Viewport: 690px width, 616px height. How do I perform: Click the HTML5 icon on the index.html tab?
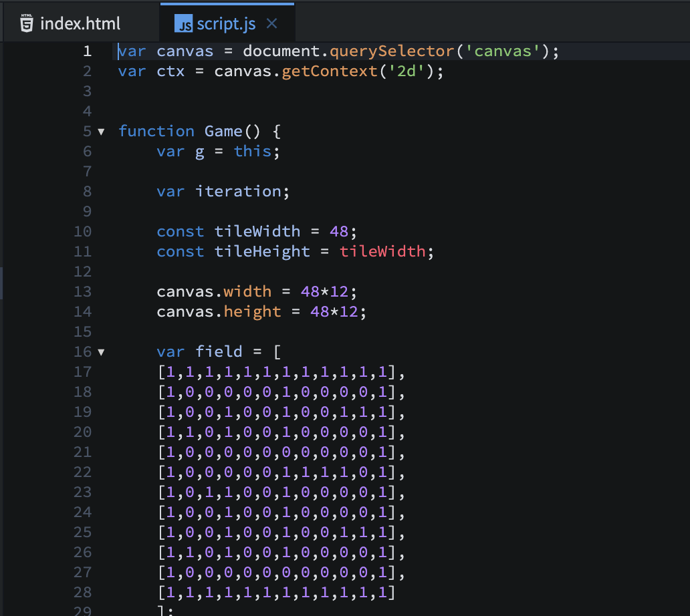click(25, 22)
